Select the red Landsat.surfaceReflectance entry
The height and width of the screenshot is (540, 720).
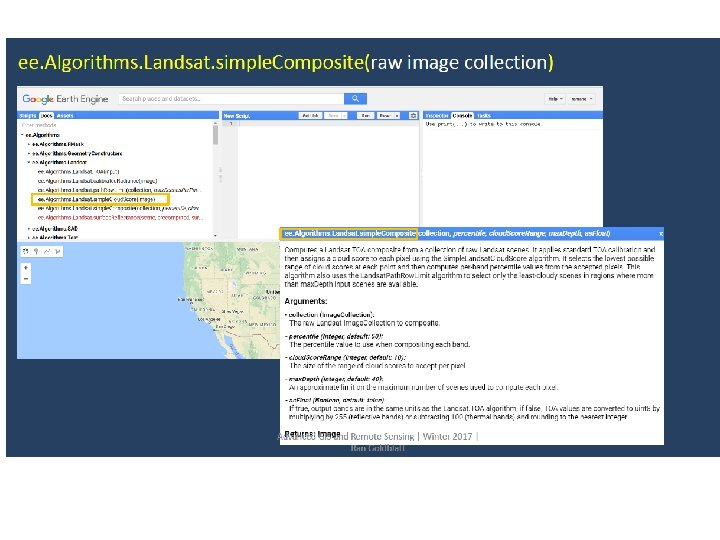(120, 218)
